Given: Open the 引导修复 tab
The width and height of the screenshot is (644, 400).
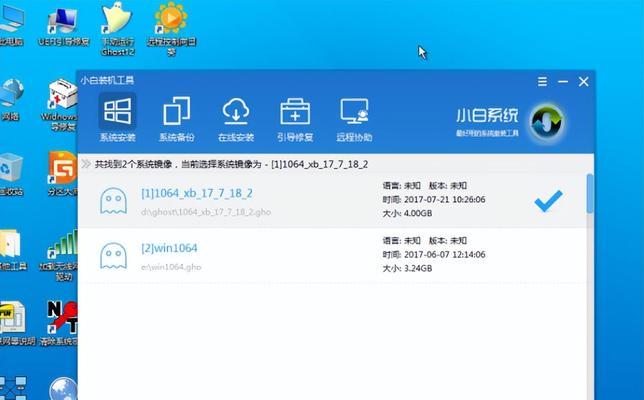Looking at the screenshot, I should point(295,120).
